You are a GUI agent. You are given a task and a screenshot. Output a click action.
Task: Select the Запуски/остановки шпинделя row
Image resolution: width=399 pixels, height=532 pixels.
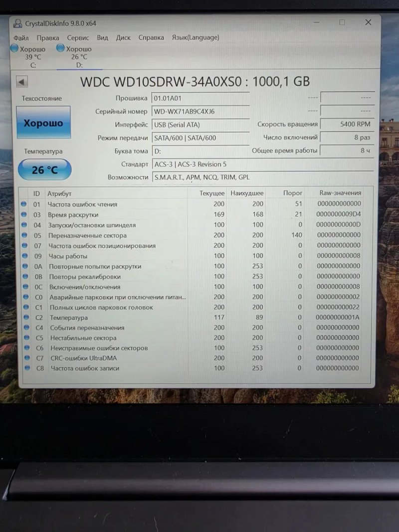[192, 224]
